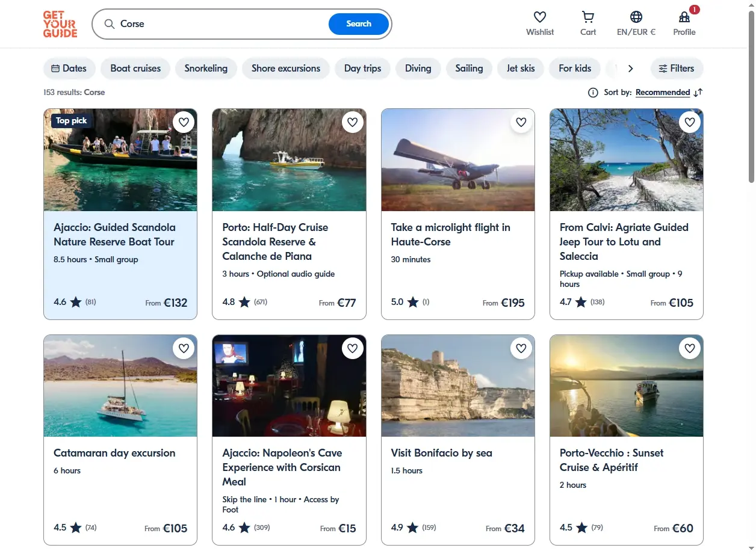Click the Scandola boat tour photo
This screenshot has height=554, width=756.
point(120,160)
